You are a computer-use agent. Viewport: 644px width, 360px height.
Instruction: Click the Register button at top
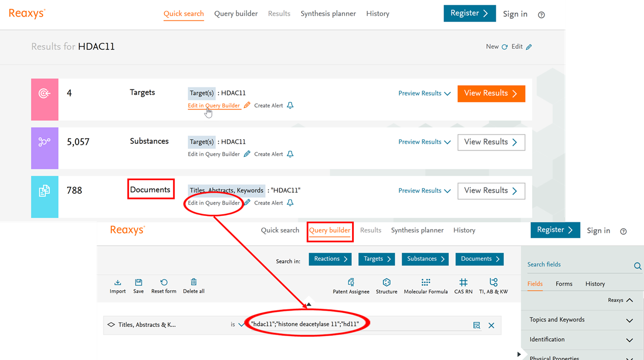click(469, 14)
